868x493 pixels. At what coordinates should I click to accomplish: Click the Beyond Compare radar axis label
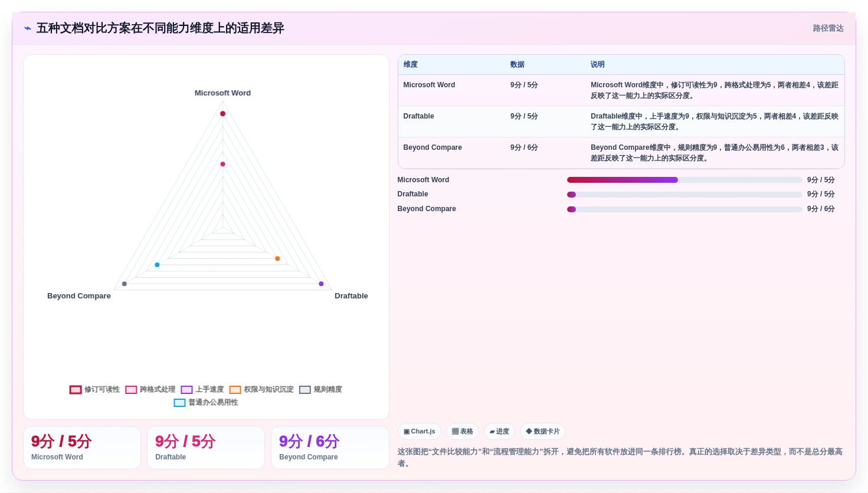(79, 296)
